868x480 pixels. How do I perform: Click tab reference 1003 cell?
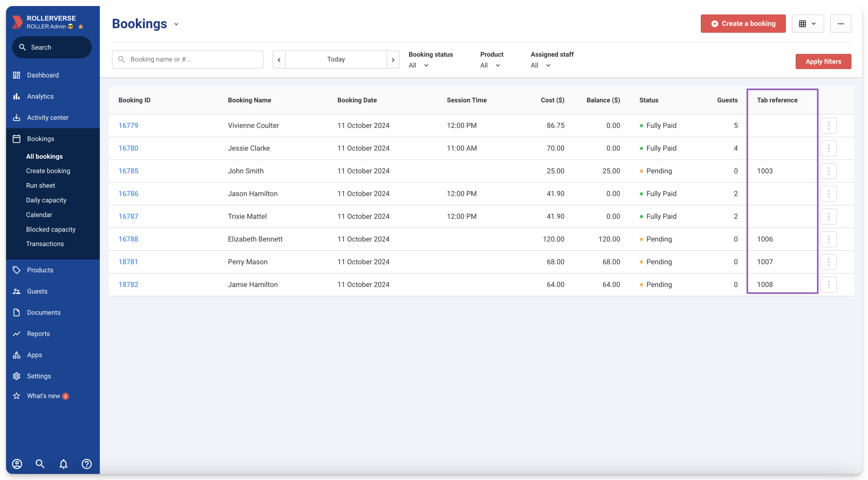pos(765,171)
